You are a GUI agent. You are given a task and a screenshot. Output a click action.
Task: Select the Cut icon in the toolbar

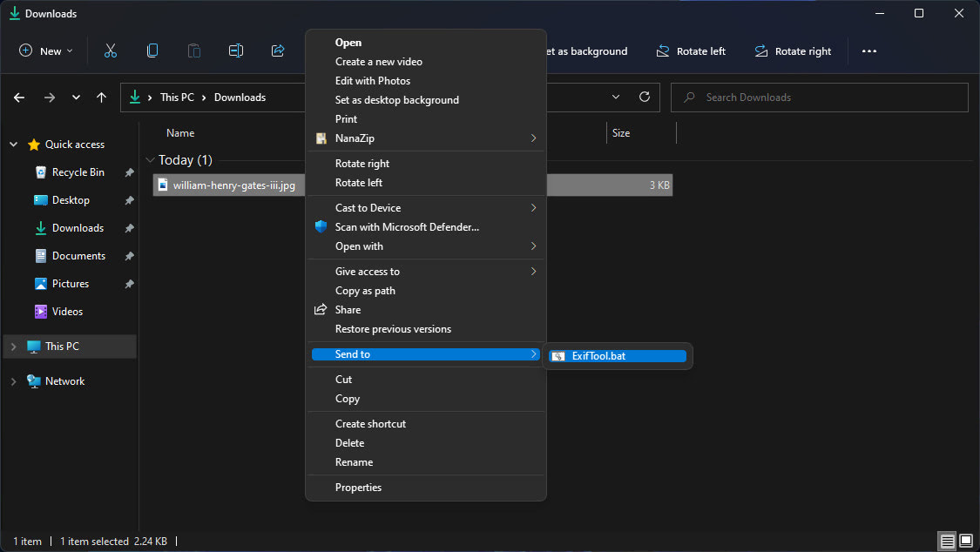tap(111, 50)
